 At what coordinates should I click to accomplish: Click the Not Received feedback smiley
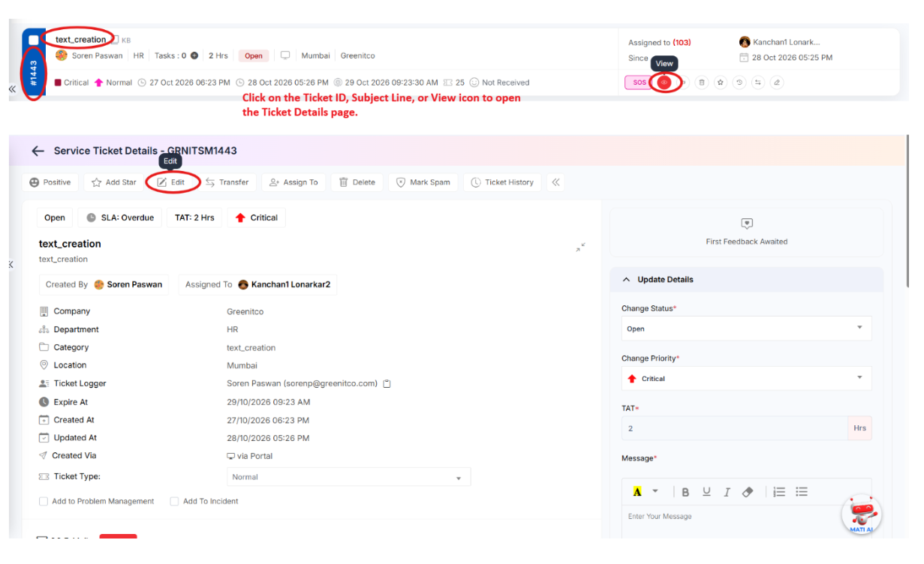474,82
